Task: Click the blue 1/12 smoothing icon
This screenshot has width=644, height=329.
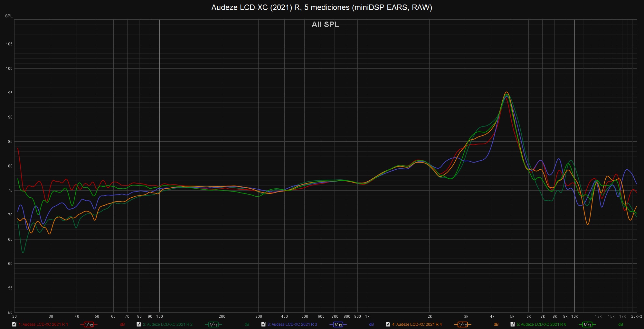Action: click(338, 324)
